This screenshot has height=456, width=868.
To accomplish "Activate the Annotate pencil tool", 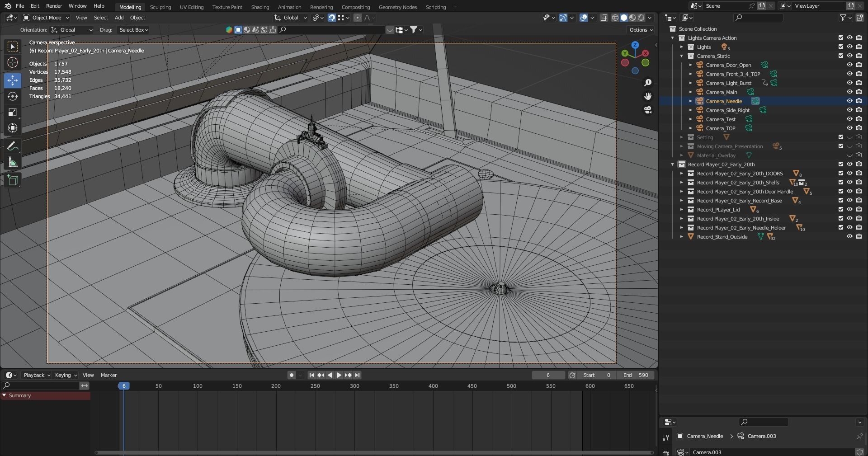I will (x=13, y=146).
